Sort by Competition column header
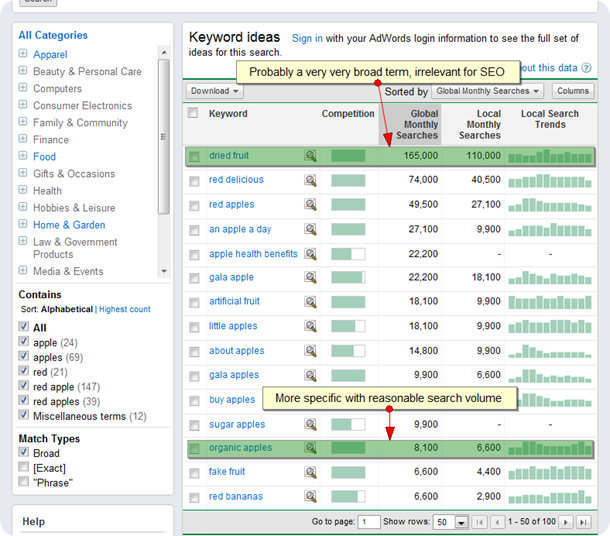Image resolution: width=610 pixels, height=536 pixels. (348, 114)
